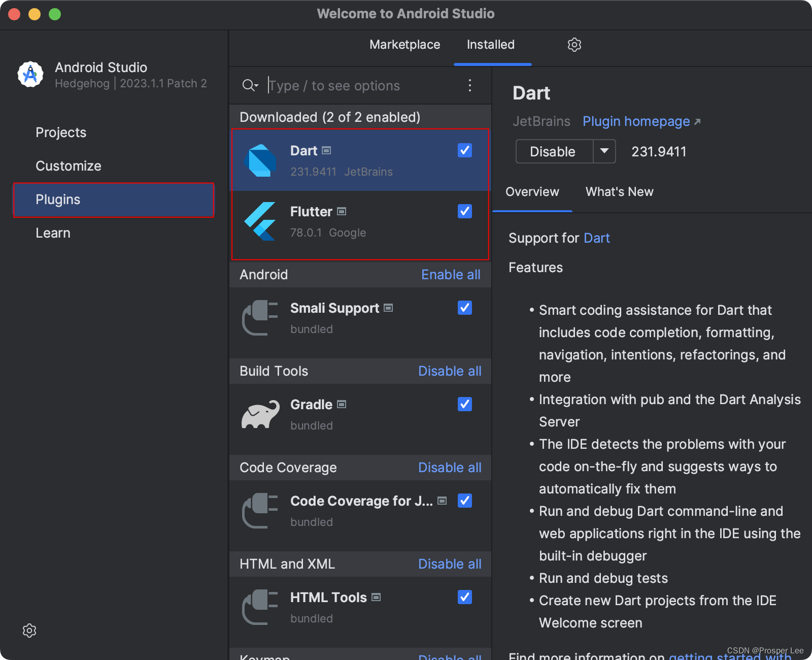Toggle Code Coverage for Java checkbox
This screenshot has height=660, width=812.
[x=465, y=501]
